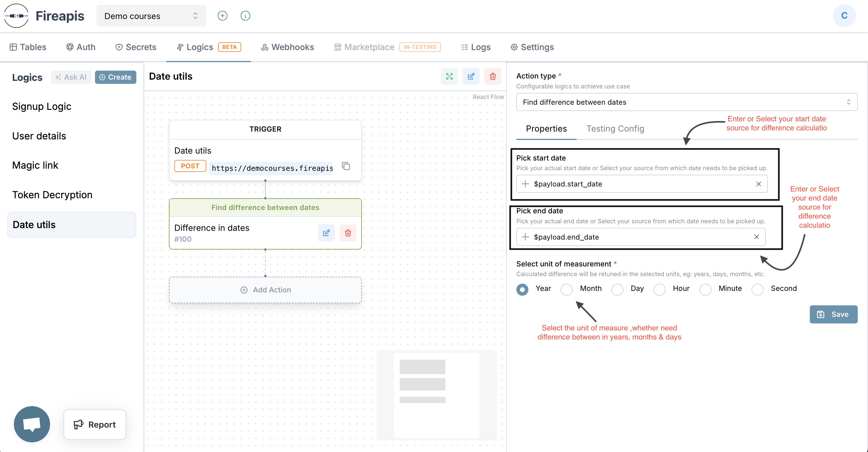Viewport: 868px width, 452px height.
Task: Click the Save button
Action: 833,314
